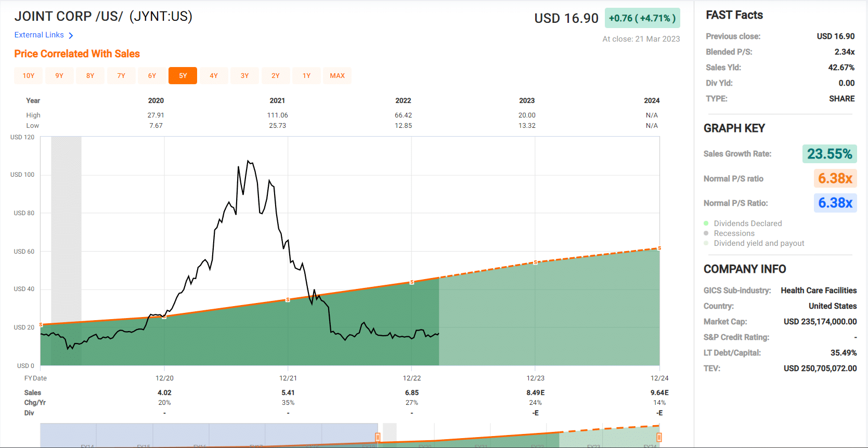This screenshot has height=448, width=868.
Task: Select the 8Y time range tab
Action: pos(90,76)
